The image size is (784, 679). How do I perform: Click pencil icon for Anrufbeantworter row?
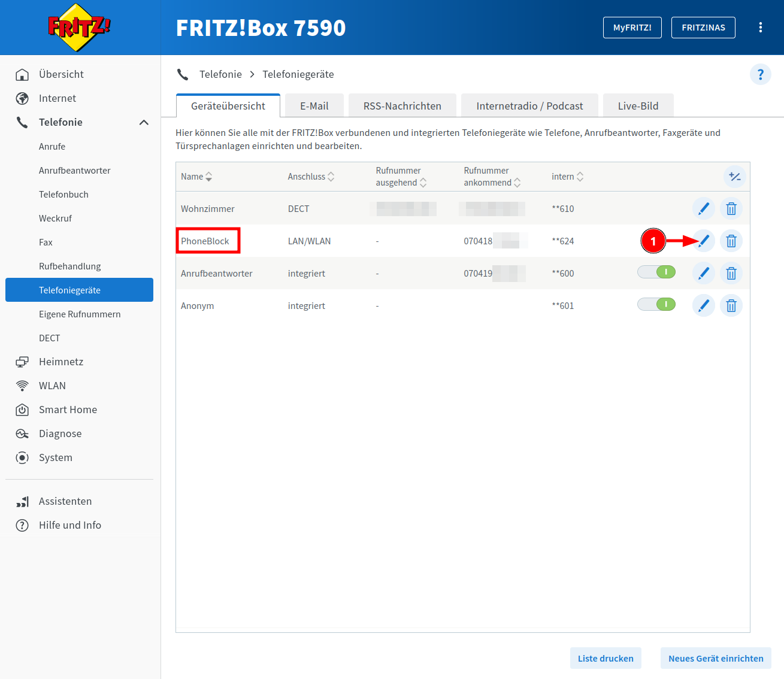click(x=704, y=274)
